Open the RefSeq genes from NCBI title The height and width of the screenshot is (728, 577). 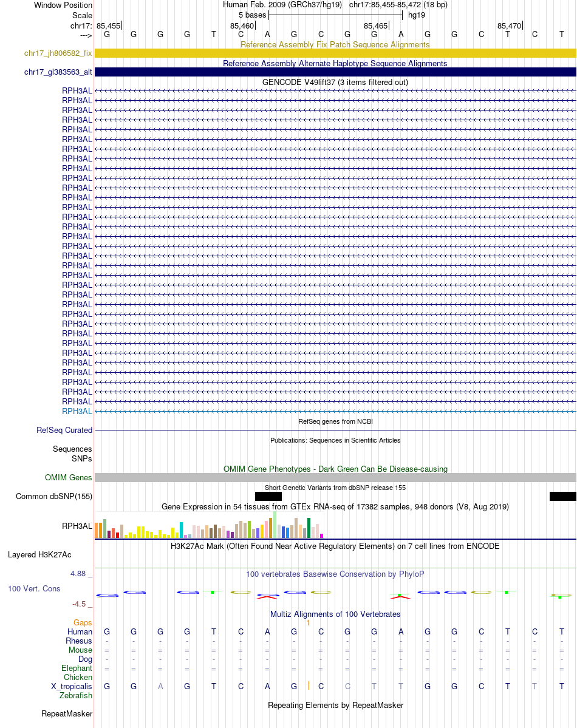point(335,421)
